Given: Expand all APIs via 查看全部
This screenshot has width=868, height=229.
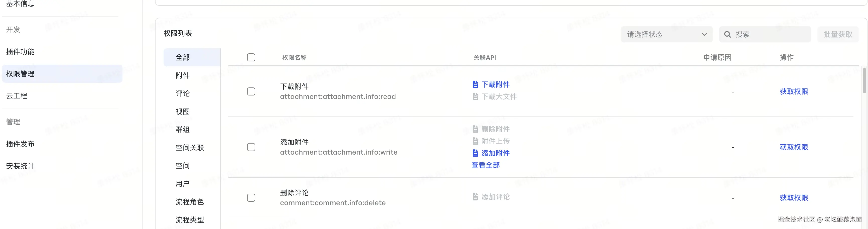Looking at the screenshot, I should click(x=485, y=165).
